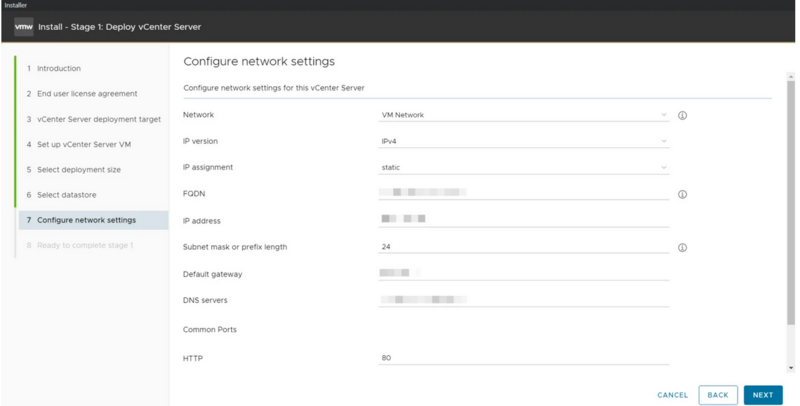
Task: Click the scrollbar down arrow
Action: [x=791, y=368]
